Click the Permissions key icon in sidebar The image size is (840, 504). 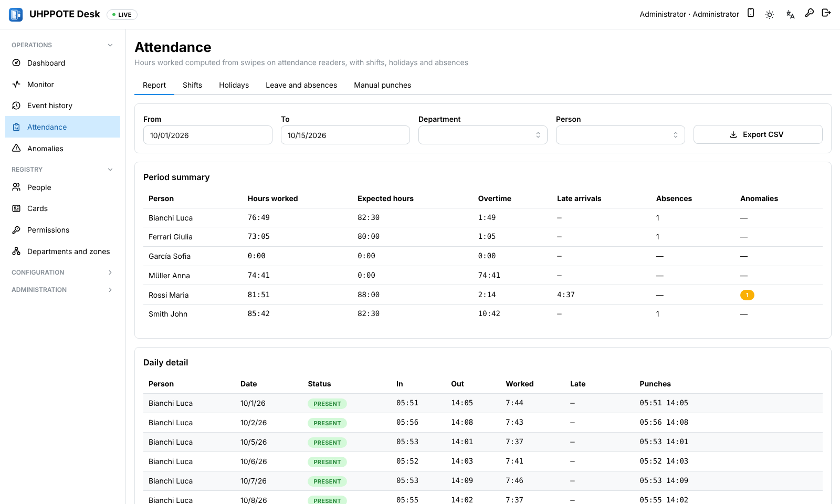[x=16, y=230]
